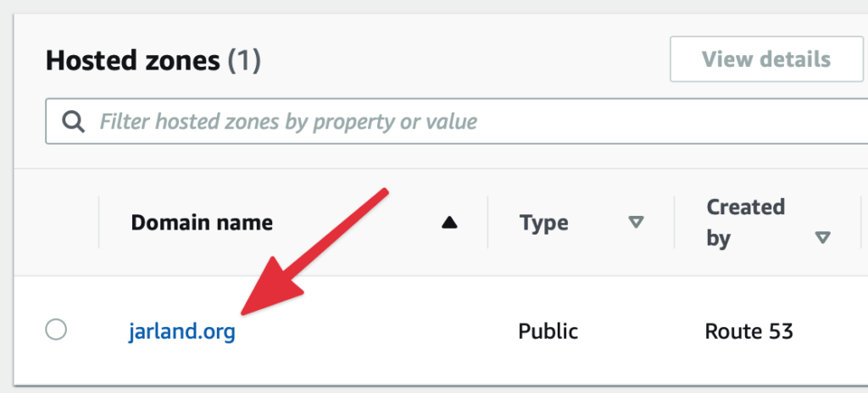Select the jarland.org row radio button
The image size is (868, 393).
[x=56, y=329]
